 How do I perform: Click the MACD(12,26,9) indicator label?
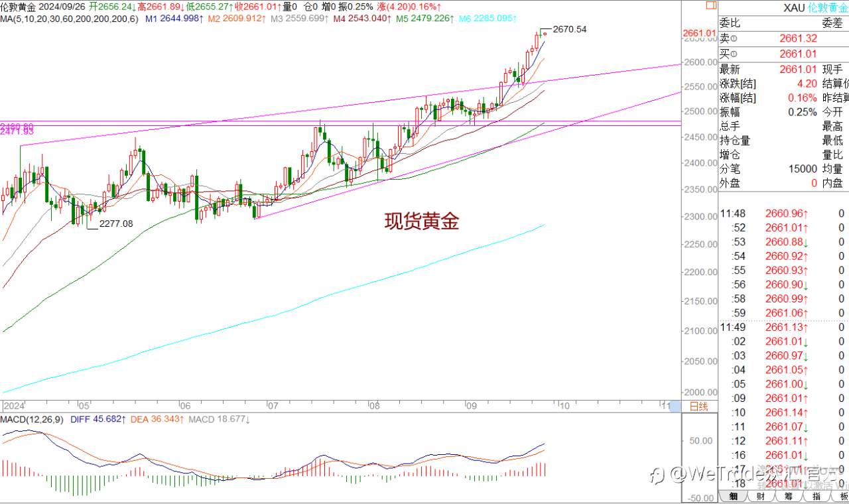[32, 420]
